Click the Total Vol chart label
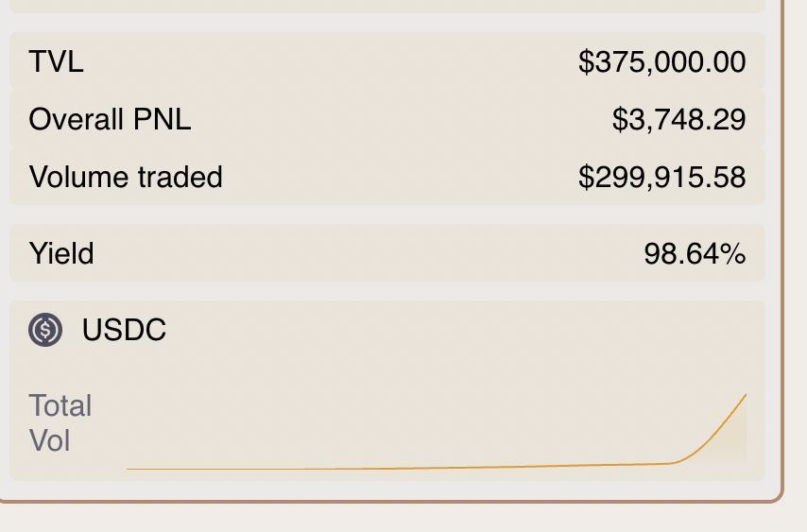807x532 pixels. pos(60,423)
